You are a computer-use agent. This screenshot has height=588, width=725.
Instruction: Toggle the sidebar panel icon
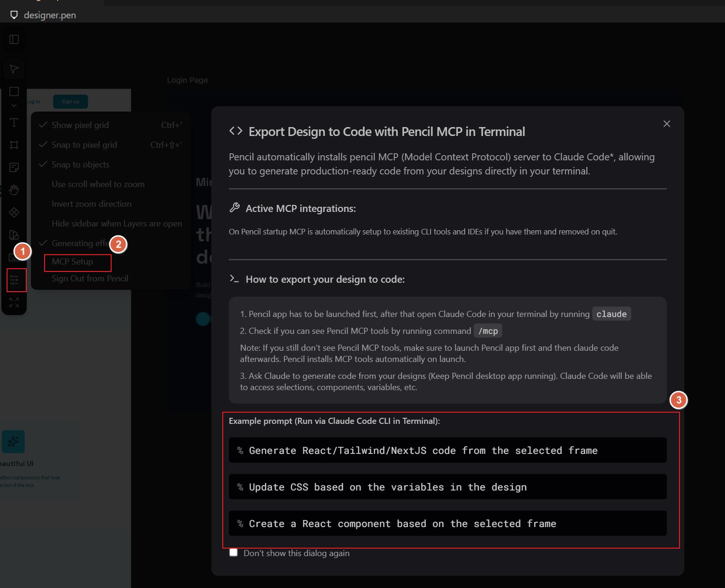click(14, 39)
